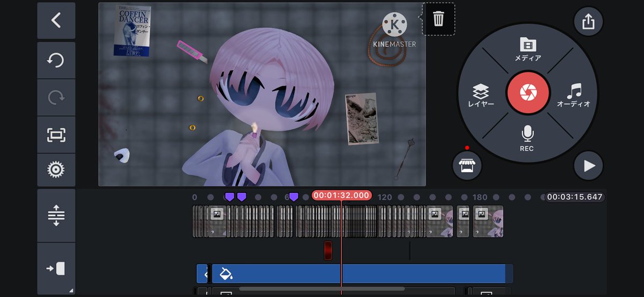Expand the timeline view

[x=56, y=214]
